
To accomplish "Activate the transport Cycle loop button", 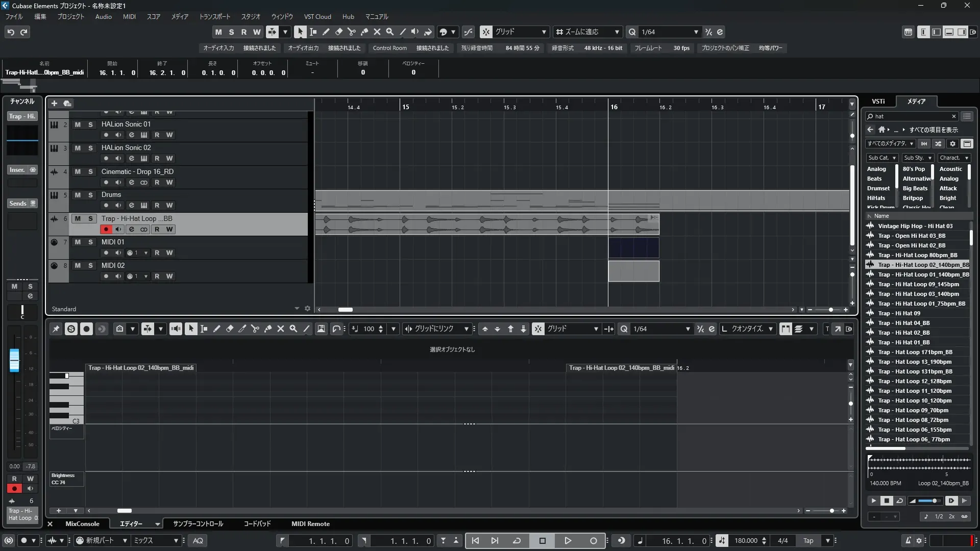I will tap(517, 541).
